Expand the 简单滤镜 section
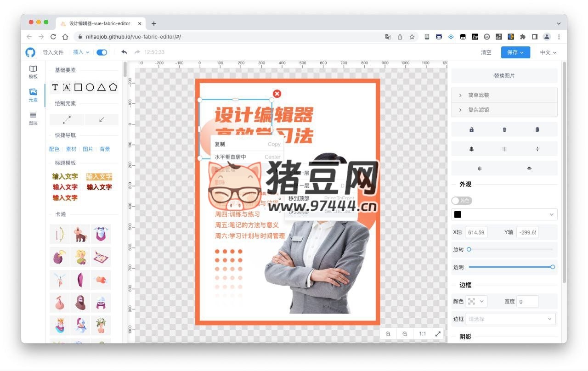 click(x=504, y=95)
